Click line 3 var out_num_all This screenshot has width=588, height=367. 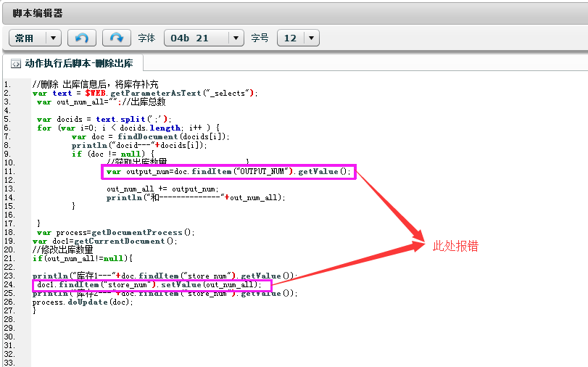point(102,102)
